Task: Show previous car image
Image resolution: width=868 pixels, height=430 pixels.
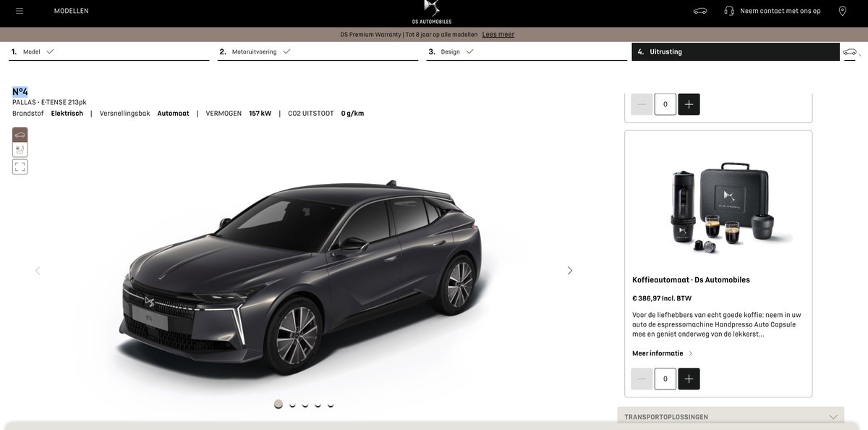Action: [x=38, y=271]
